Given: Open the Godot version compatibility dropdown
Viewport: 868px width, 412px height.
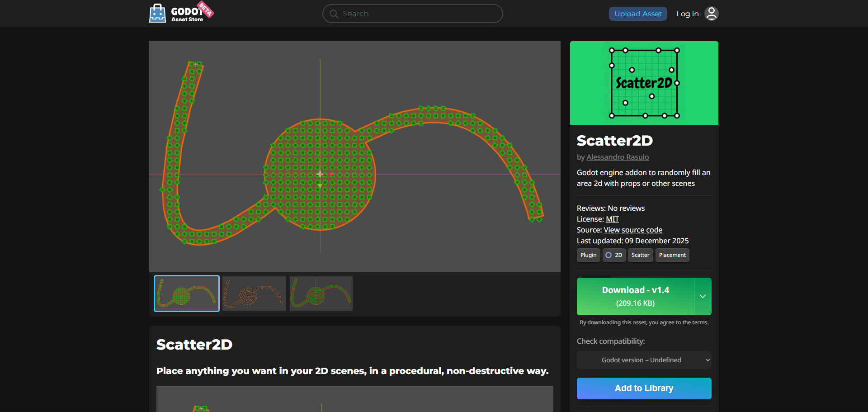Looking at the screenshot, I should coord(643,360).
